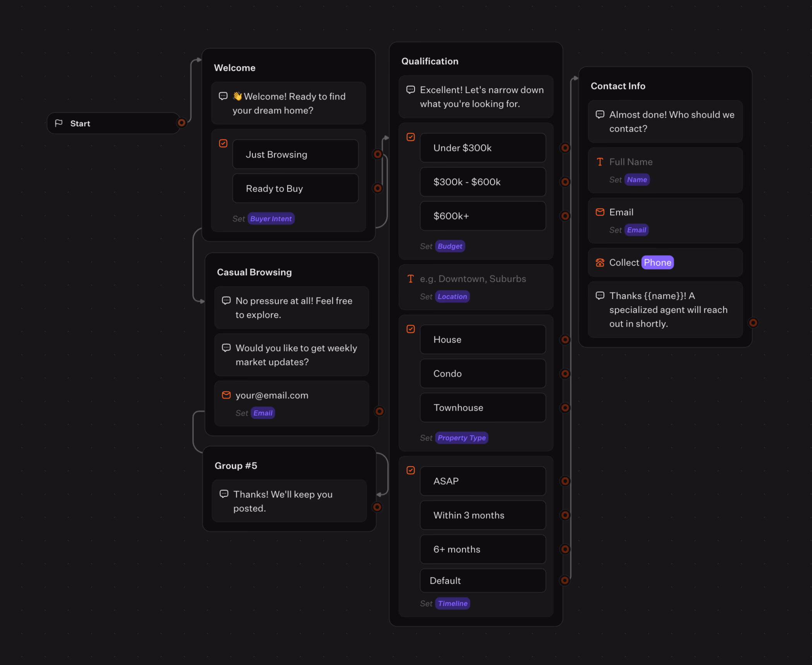
Task: Click the Start block output connector
Action: (181, 123)
